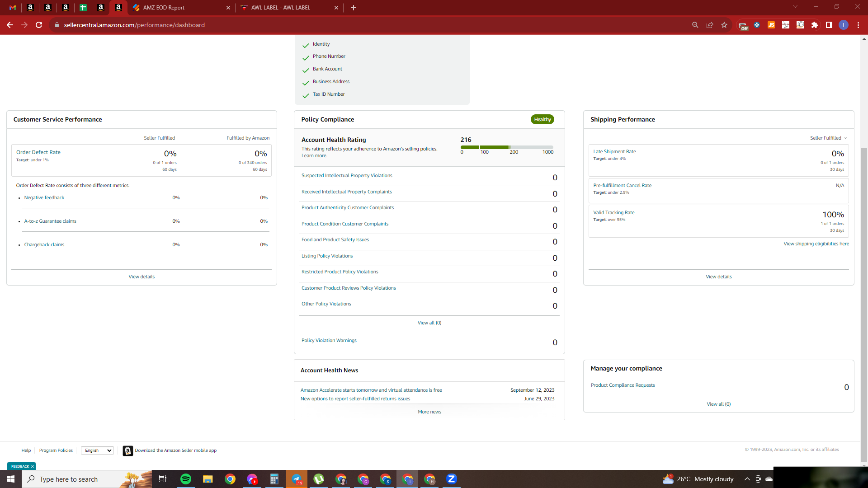Click the extension icon with Off badge

point(743,26)
